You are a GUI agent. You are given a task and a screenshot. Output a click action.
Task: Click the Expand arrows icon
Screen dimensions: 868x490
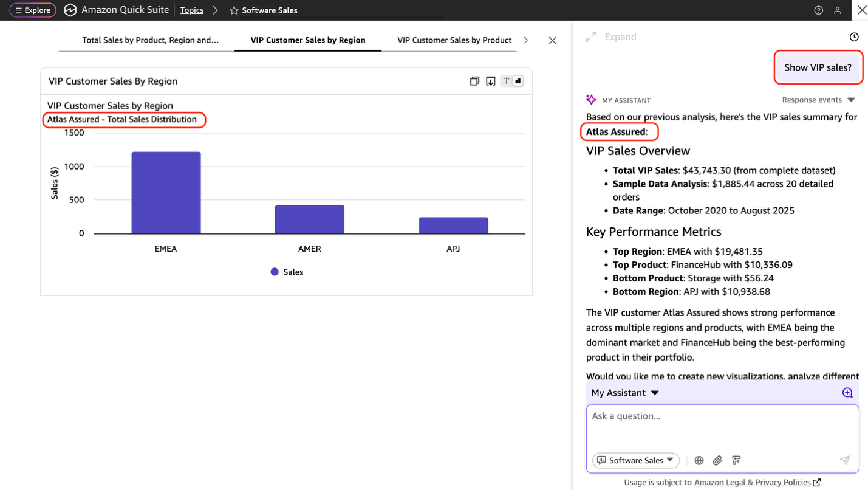590,37
